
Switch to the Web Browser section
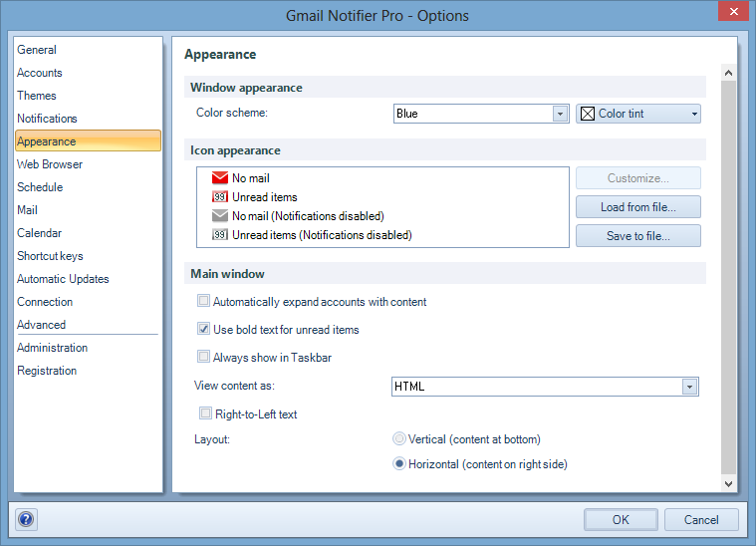coord(50,164)
